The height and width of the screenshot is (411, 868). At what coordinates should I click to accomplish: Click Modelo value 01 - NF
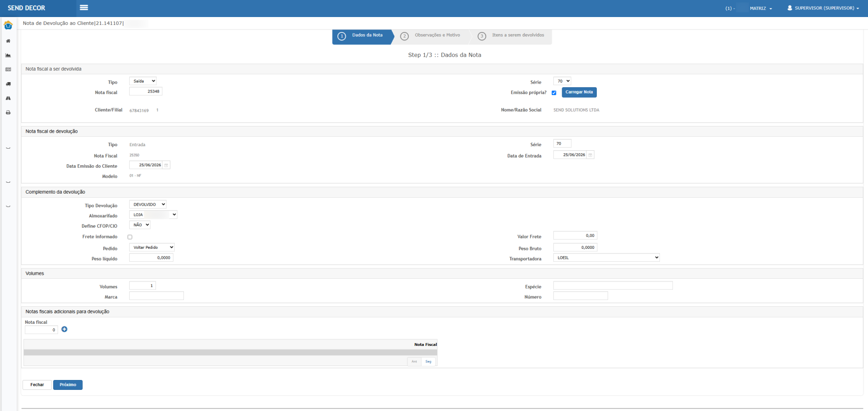[x=135, y=176]
